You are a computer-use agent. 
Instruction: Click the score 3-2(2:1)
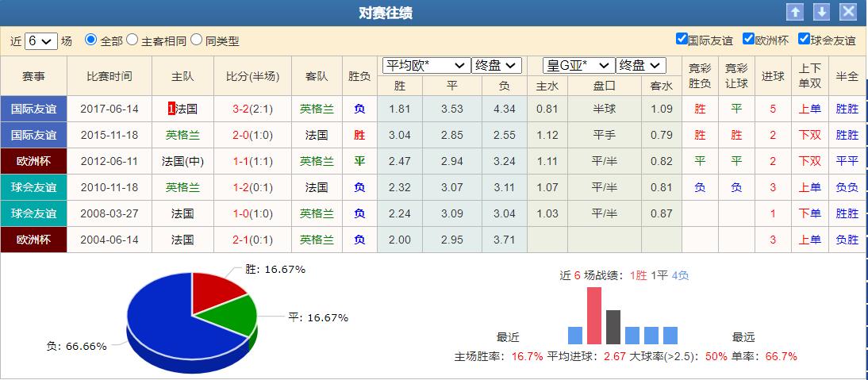252,109
